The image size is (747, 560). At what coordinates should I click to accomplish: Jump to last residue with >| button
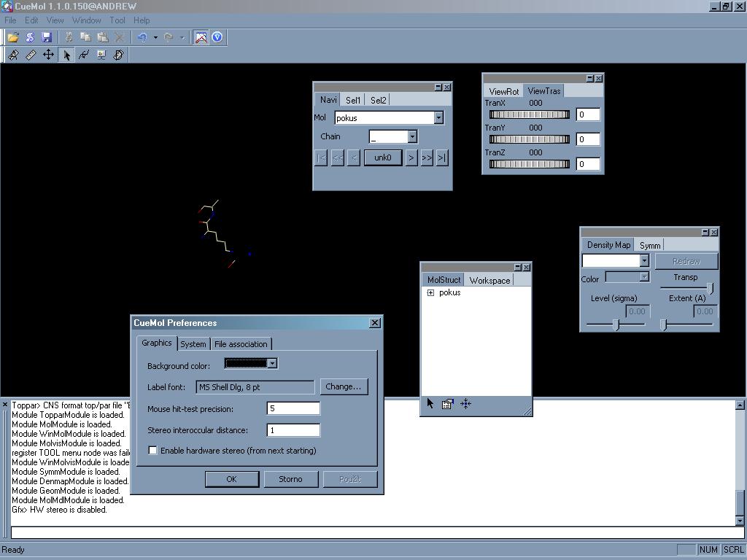[441, 157]
